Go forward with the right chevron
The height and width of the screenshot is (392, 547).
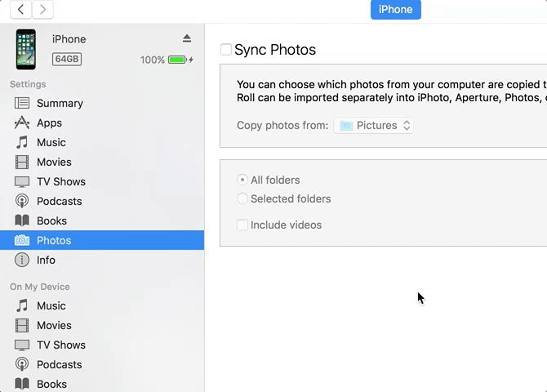42,9
